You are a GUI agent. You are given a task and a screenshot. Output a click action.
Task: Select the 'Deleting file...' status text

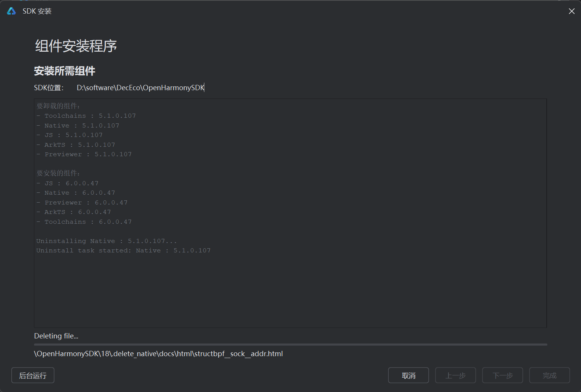click(56, 336)
